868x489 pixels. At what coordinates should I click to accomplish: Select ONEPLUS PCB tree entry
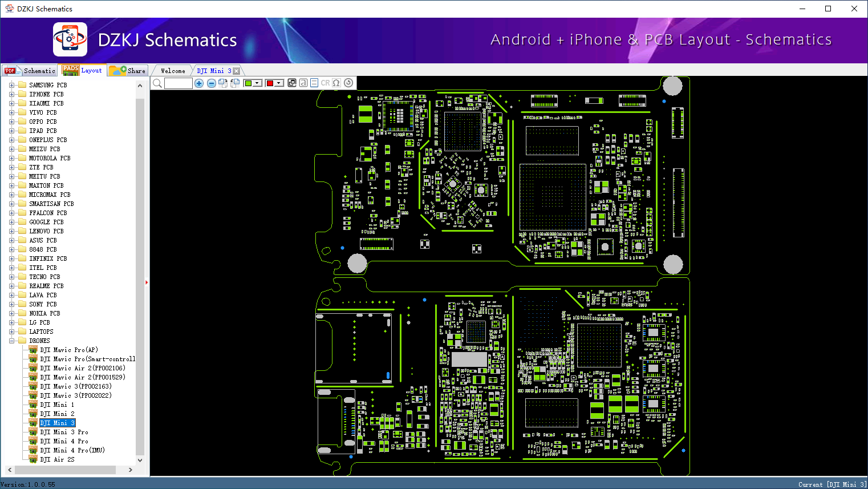point(48,140)
